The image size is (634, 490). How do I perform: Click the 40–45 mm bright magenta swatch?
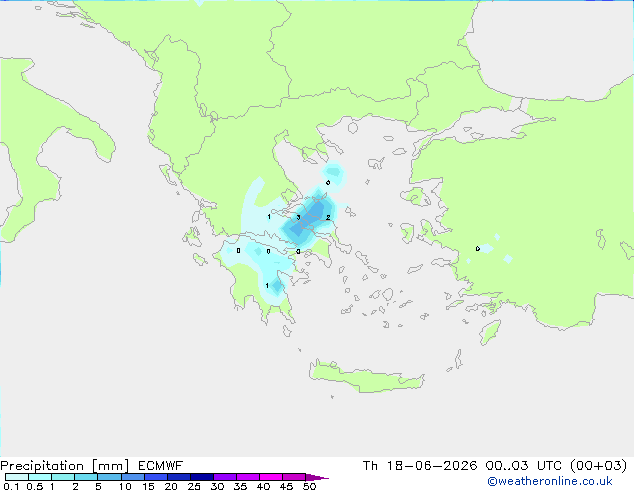coord(271,477)
